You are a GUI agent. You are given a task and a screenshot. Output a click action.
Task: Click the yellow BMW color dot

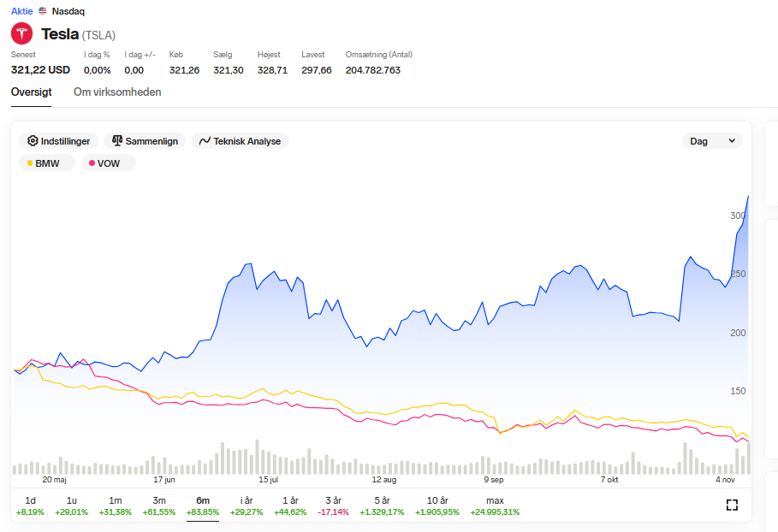pyautogui.click(x=30, y=163)
